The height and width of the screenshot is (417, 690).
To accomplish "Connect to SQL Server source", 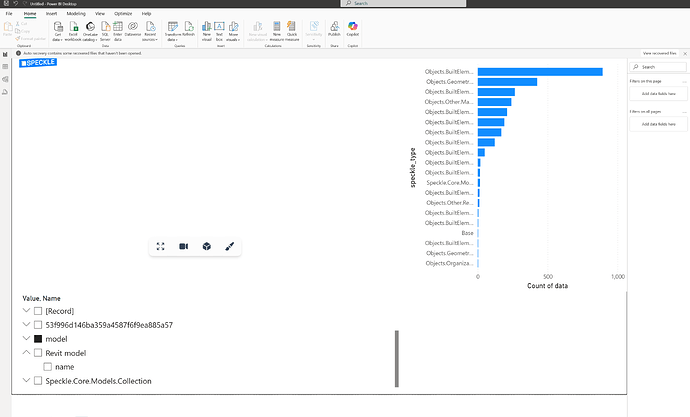I will click(x=105, y=31).
